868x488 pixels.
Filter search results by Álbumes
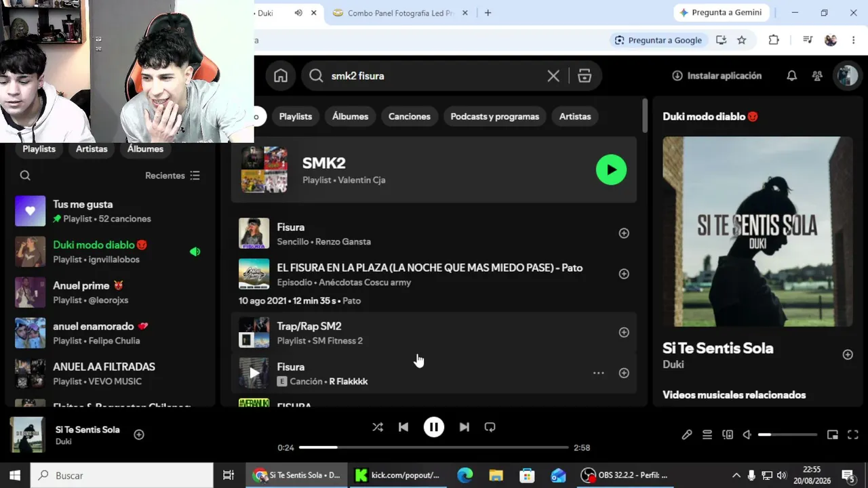(x=350, y=117)
